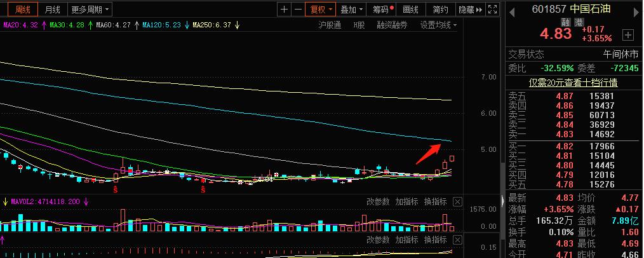
Task: Expand the 设置均线 dropdown
Action: [438, 25]
